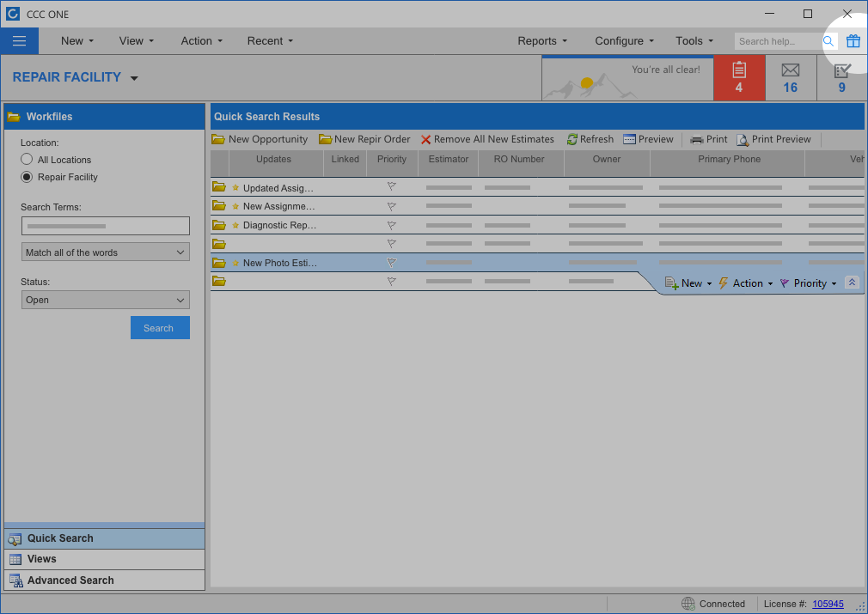The image size is (868, 614).
Task: Open the row Action dropdown
Action: [746, 283]
